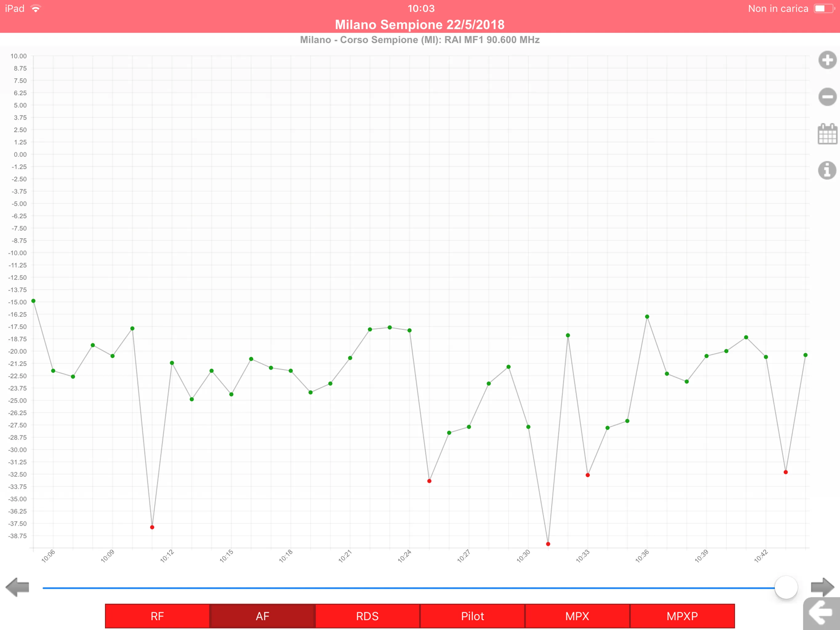Select the red data point at 10:25
840x630 pixels.
(429, 481)
